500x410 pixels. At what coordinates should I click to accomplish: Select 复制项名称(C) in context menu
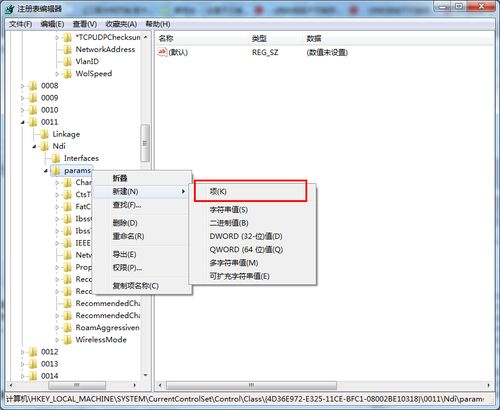(142, 286)
